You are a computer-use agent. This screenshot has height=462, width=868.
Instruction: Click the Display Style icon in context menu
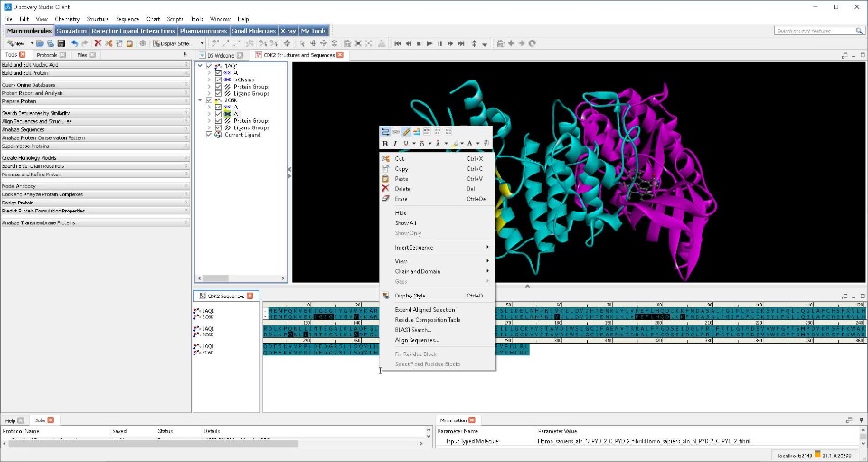[x=386, y=296]
